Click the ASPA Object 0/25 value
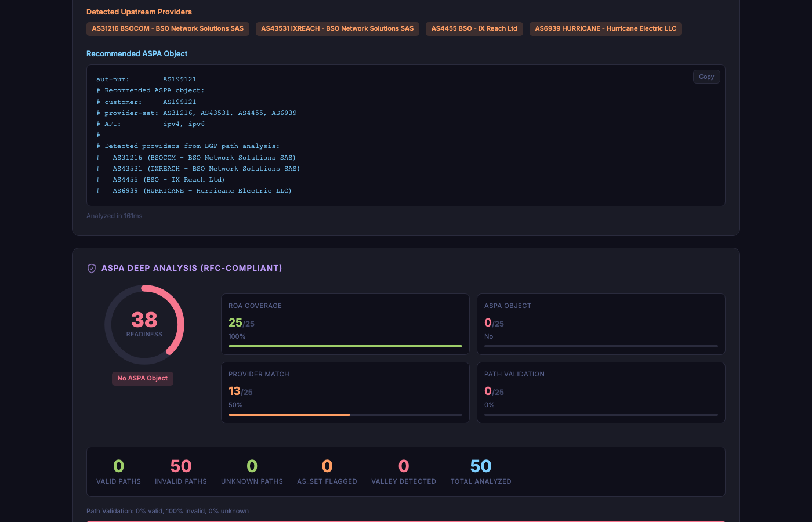Screen dimensions: 812x522 494,323
